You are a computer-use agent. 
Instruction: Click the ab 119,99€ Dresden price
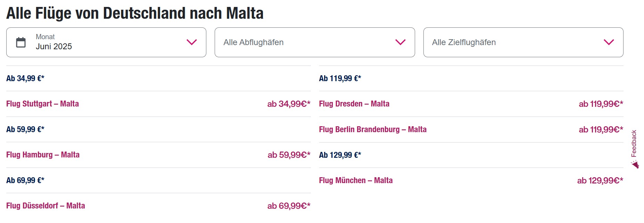[x=601, y=104]
